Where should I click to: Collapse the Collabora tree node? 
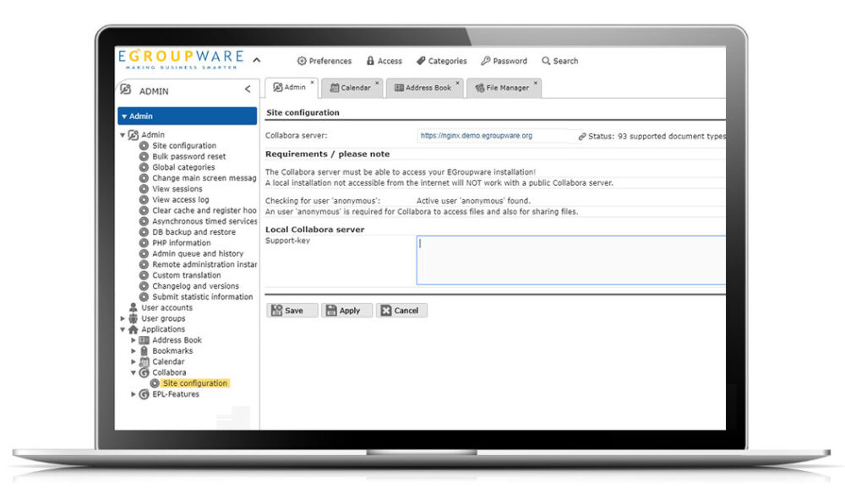134,372
